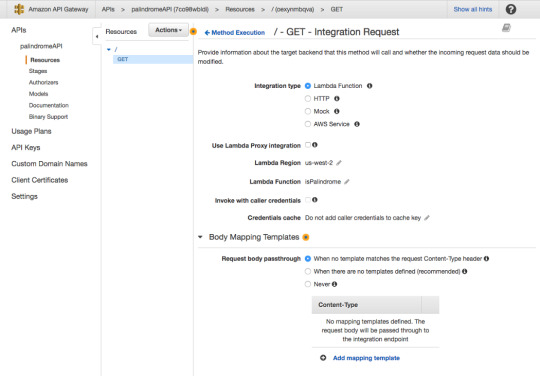
Task: Select the Mock integration type
Action: point(308,111)
